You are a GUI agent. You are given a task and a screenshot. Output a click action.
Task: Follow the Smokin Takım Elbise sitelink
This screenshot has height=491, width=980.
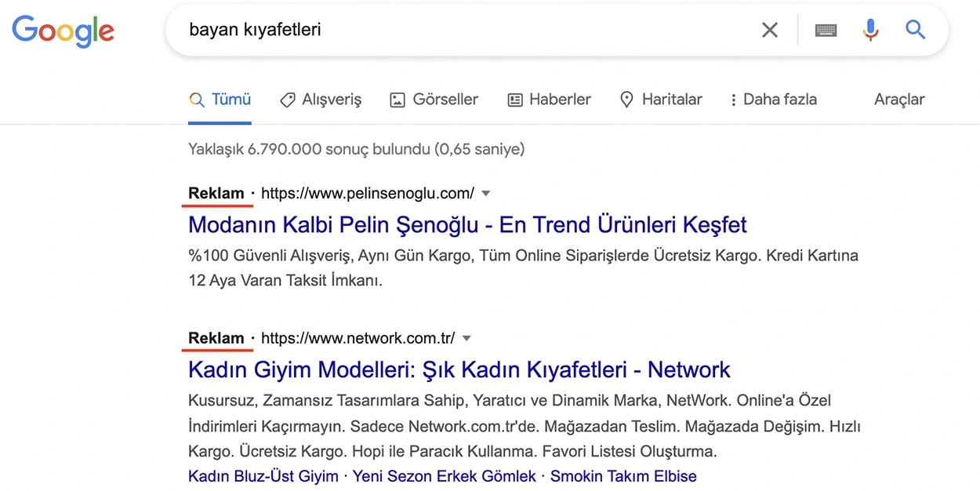click(x=623, y=476)
